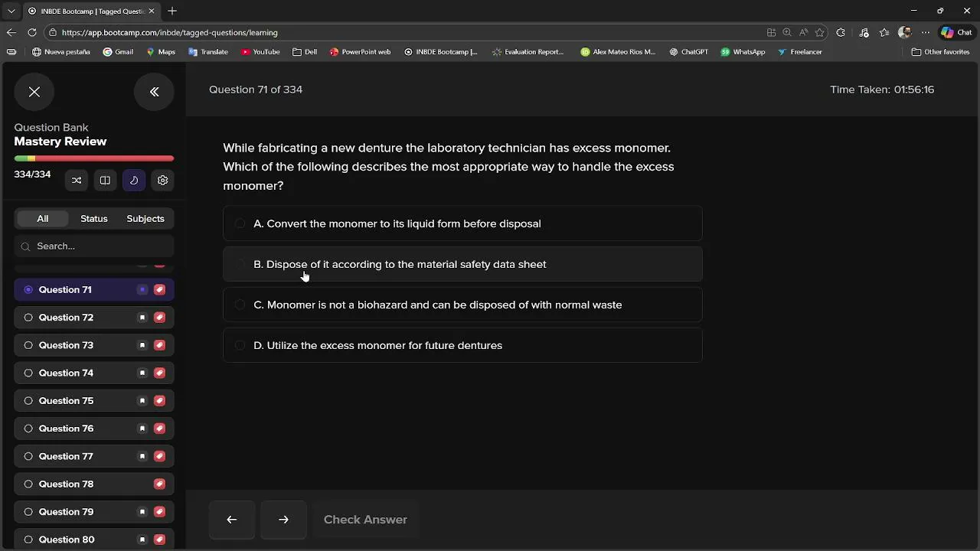980x551 pixels.
Task: Pick option D reuse excess monomer
Action: (240, 345)
